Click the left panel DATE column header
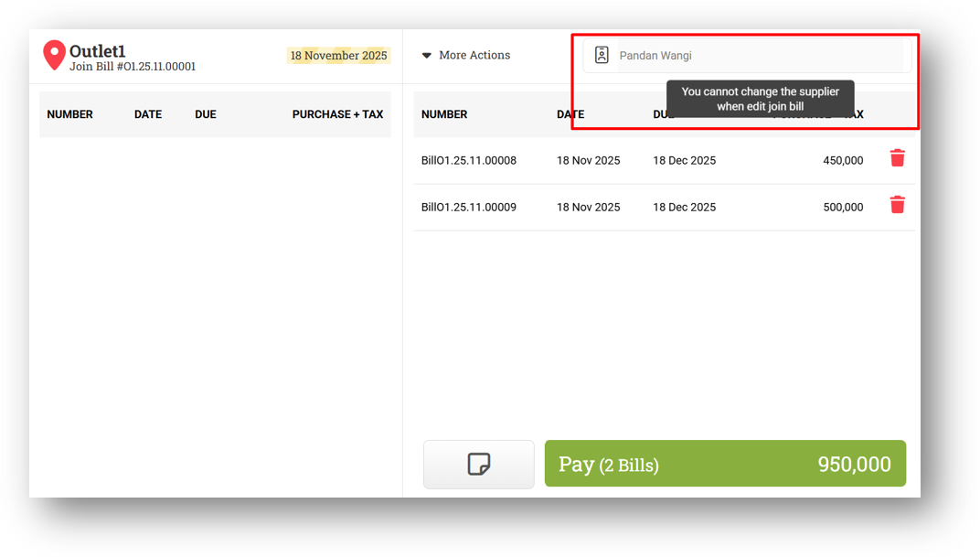980x557 pixels. tap(148, 114)
